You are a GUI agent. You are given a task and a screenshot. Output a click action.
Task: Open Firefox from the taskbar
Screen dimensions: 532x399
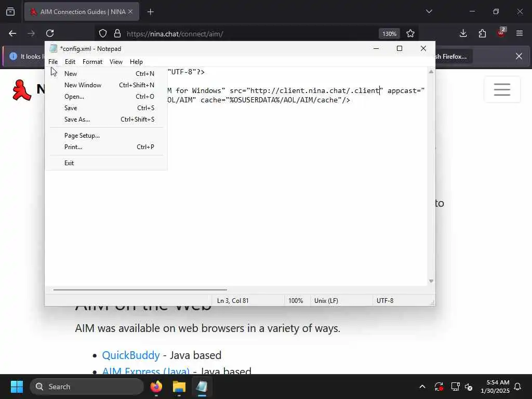156,387
